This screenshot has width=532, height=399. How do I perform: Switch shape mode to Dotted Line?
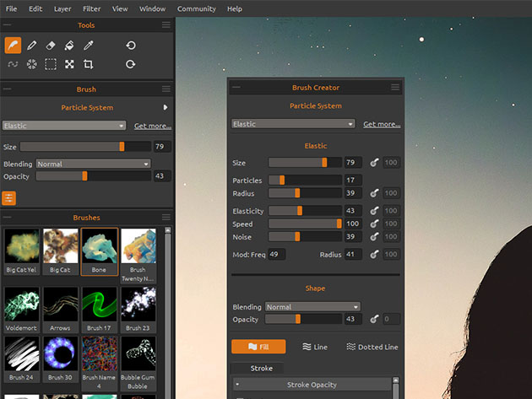tap(372, 347)
